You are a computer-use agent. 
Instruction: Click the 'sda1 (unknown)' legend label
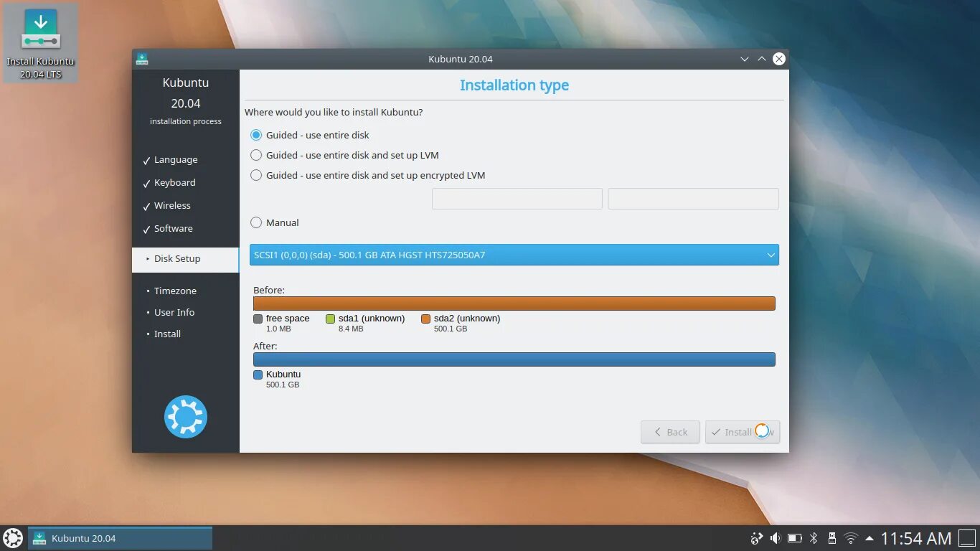pos(372,319)
